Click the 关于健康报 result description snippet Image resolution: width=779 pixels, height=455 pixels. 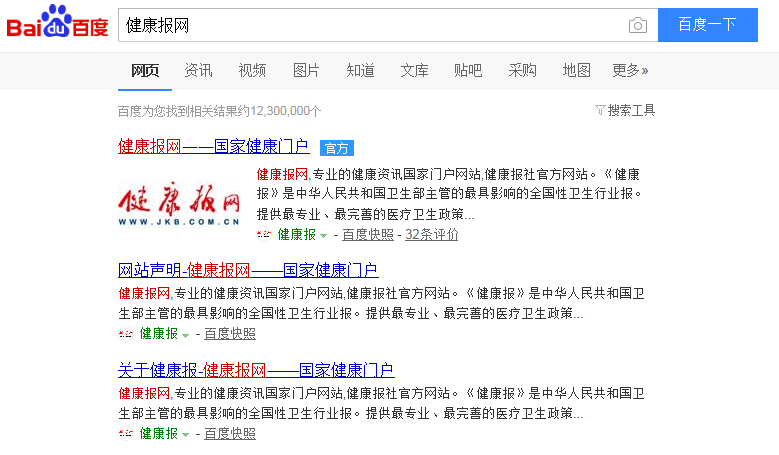click(x=382, y=403)
